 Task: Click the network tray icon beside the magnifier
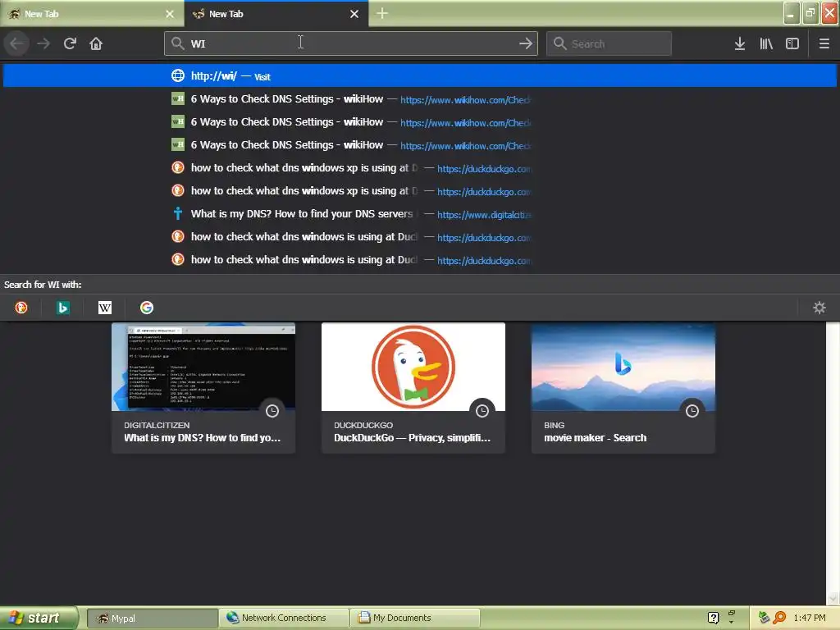[x=764, y=618]
